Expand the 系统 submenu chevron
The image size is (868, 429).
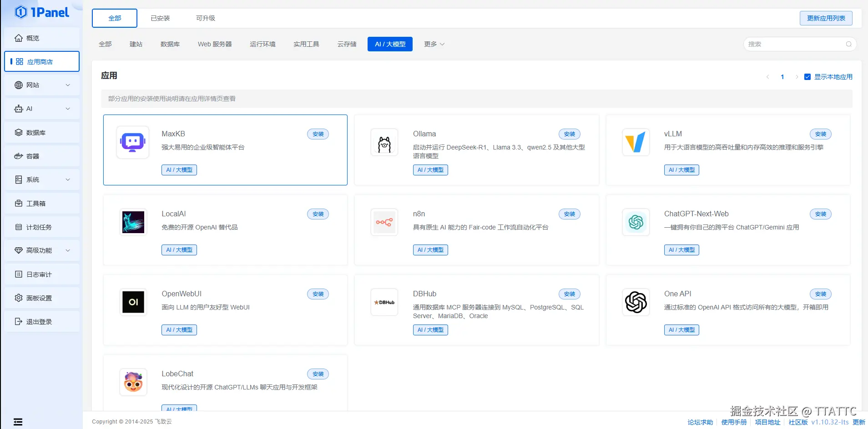tap(68, 180)
